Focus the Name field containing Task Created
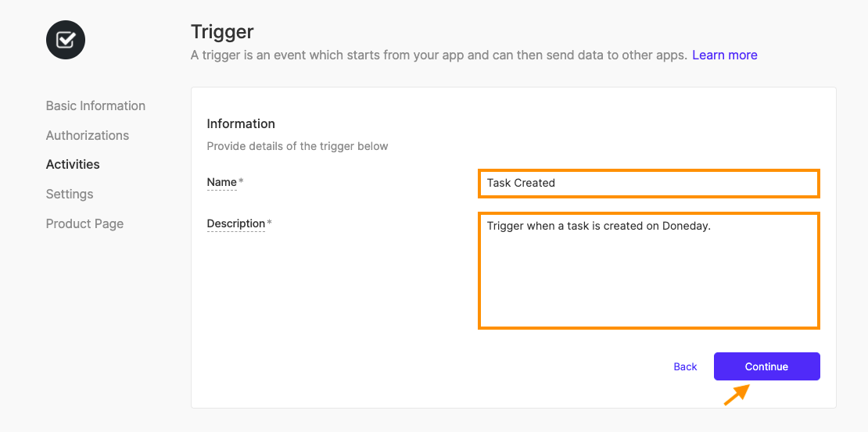Image resolution: width=868 pixels, height=432 pixels. tap(649, 183)
